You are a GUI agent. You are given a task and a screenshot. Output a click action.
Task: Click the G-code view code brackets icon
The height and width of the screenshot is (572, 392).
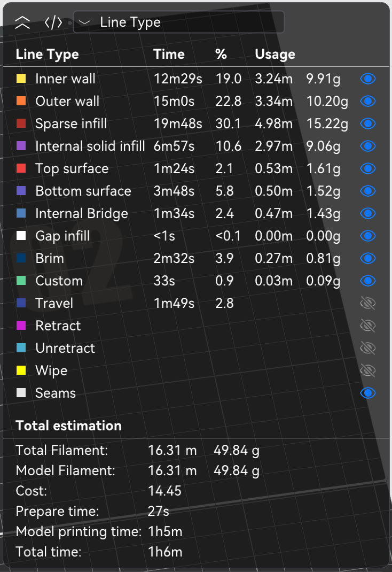(53, 22)
